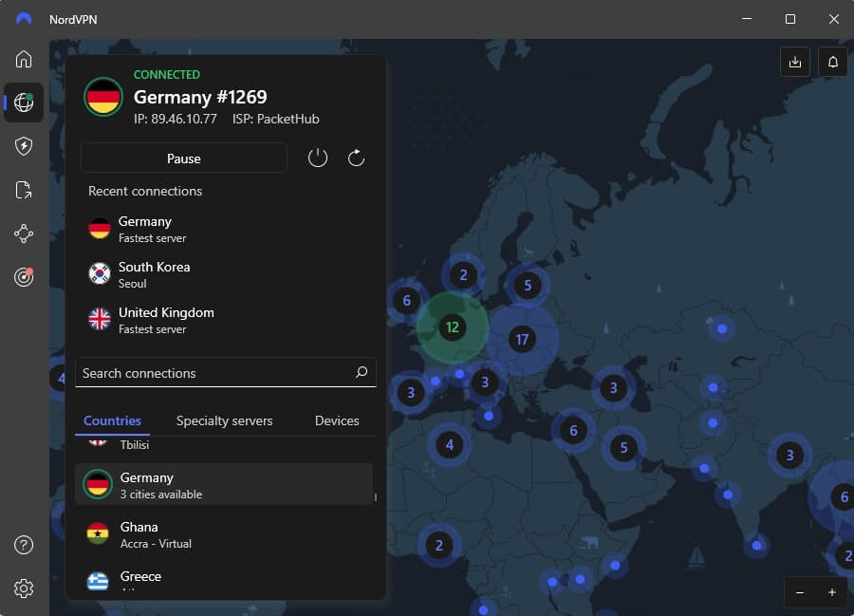The image size is (854, 616).
Task: Switch to the Countries tab
Action: 112,420
